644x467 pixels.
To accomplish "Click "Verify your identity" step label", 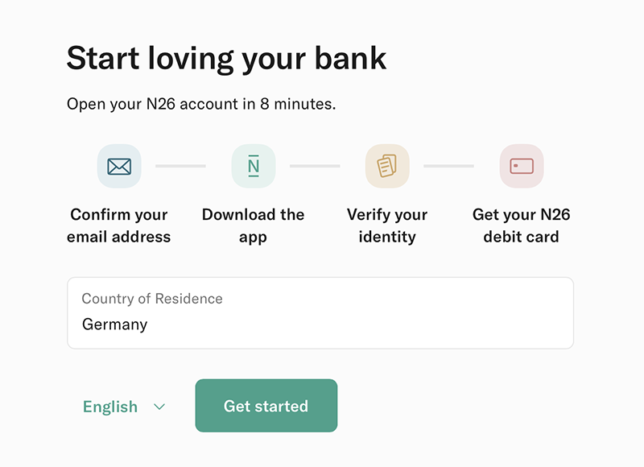I will coord(387,225).
